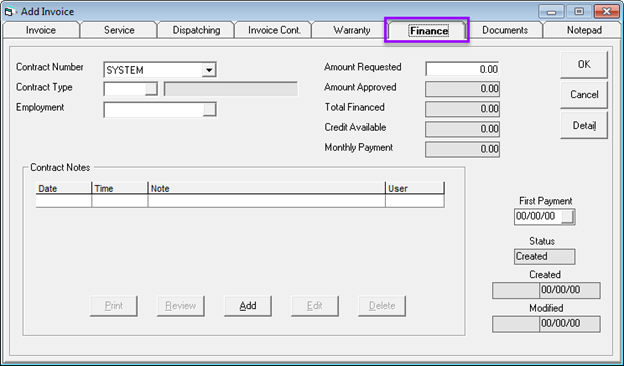624x366 pixels.
Task: Click the Total Financed field
Action: pos(462,109)
